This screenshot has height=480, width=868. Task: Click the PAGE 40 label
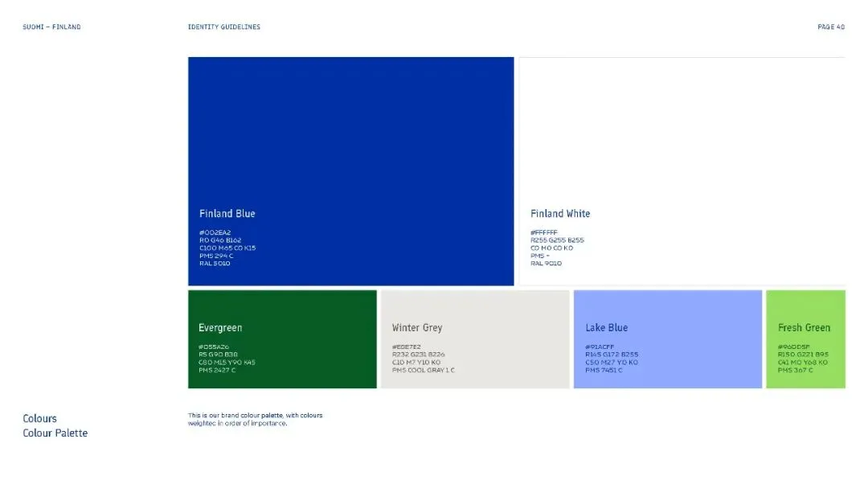tap(831, 27)
